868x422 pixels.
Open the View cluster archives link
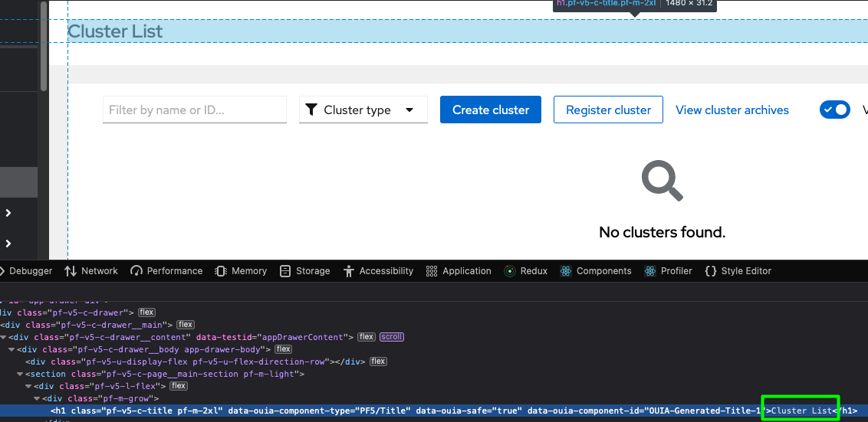point(732,110)
